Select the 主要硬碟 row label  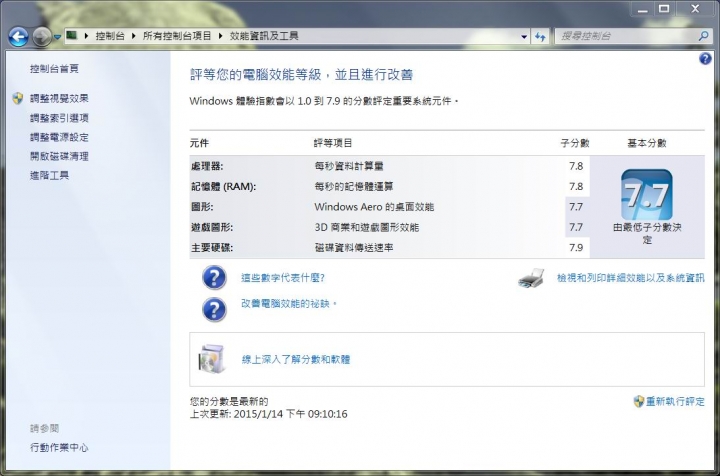tap(212, 248)
